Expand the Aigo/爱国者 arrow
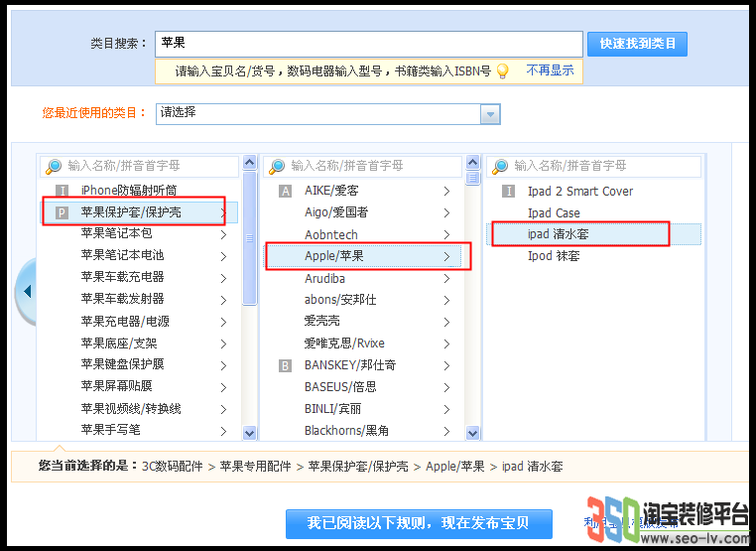 click(446, 212)
